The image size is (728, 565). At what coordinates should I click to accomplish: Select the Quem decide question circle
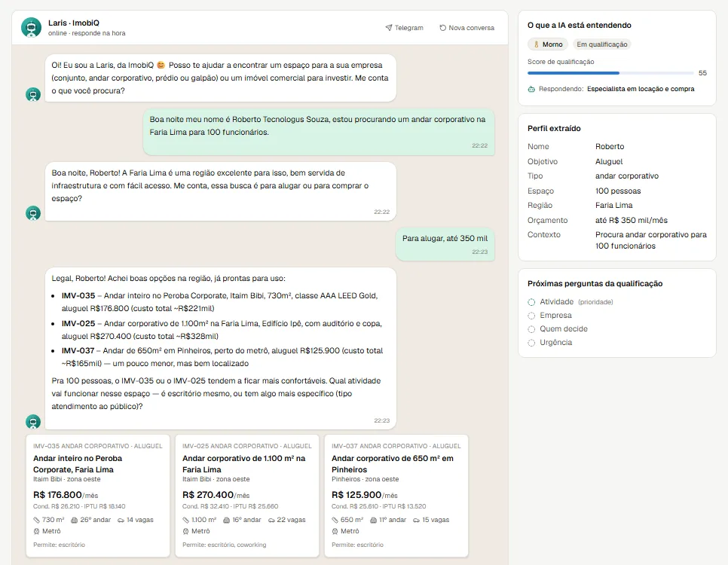click(x=531, y=329)
